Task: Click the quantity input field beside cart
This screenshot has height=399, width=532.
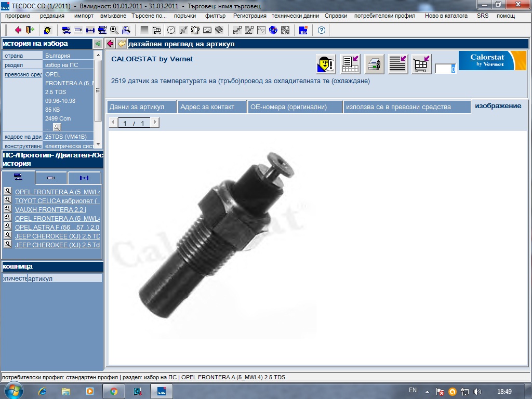Action: 445,69
